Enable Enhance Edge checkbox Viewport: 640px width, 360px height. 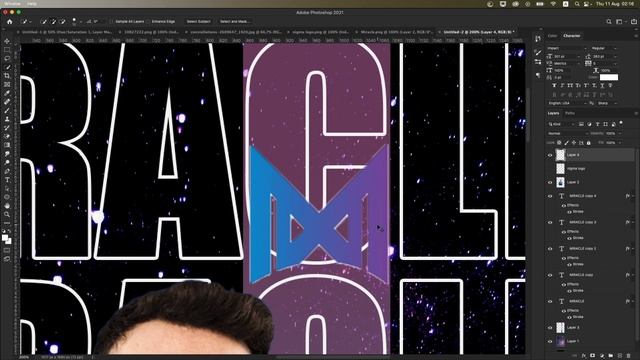(x=149, y=22)
